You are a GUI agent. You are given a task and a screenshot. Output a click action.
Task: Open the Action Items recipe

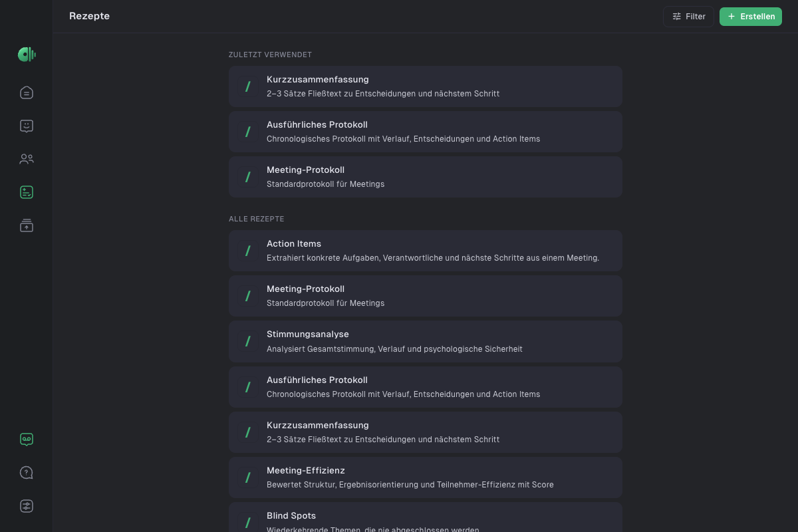pyautogui.click(x=426, y=251)
